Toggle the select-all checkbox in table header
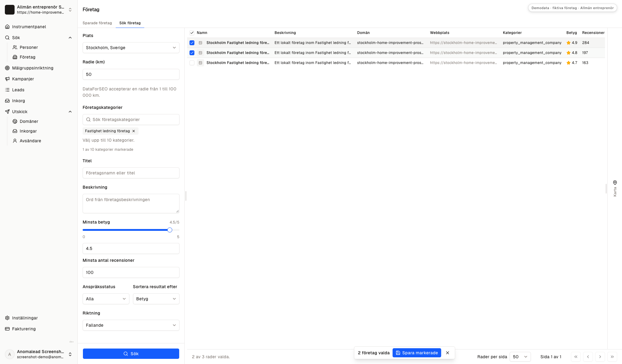 point(192,33)
